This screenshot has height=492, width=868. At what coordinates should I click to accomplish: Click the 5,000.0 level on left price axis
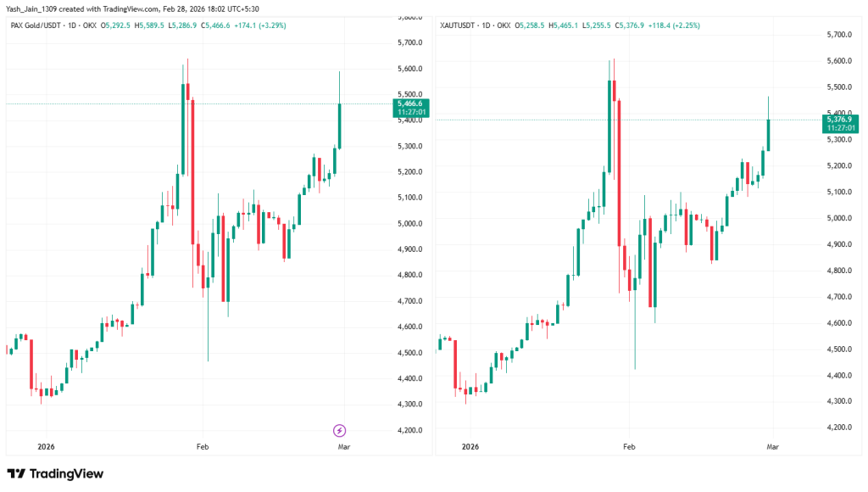(410, 223)
